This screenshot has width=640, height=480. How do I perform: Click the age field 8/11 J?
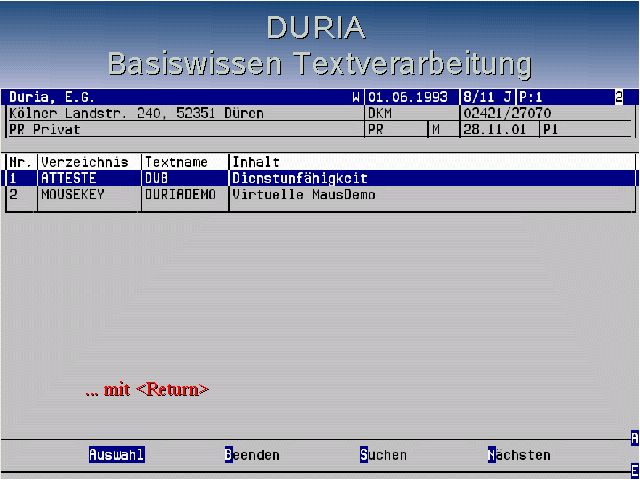pyautogui.click(x=487, y=97)
